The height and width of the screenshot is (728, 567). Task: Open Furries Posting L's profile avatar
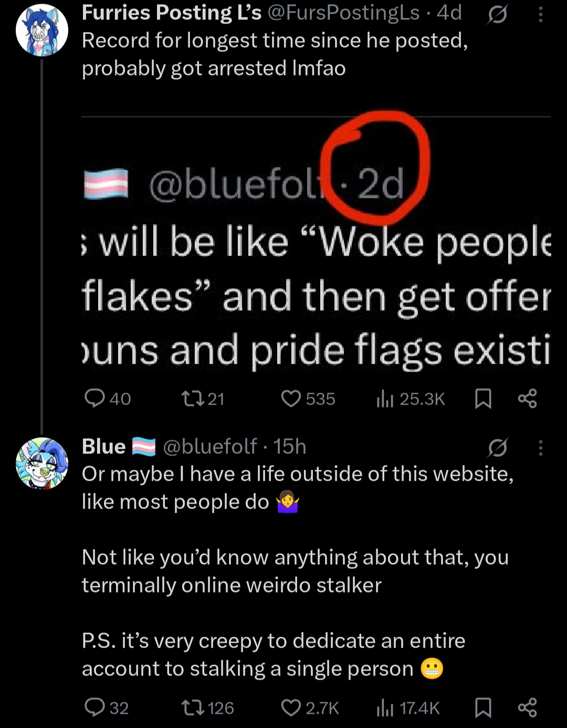(x=42, y=30)
